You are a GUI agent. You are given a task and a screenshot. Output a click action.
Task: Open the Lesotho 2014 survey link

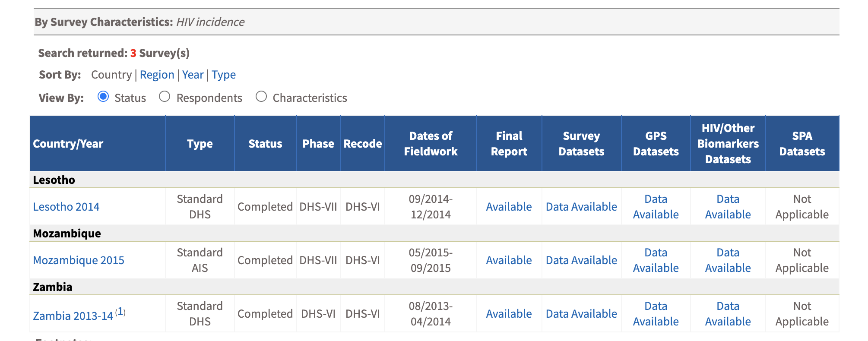pos(66,207)
